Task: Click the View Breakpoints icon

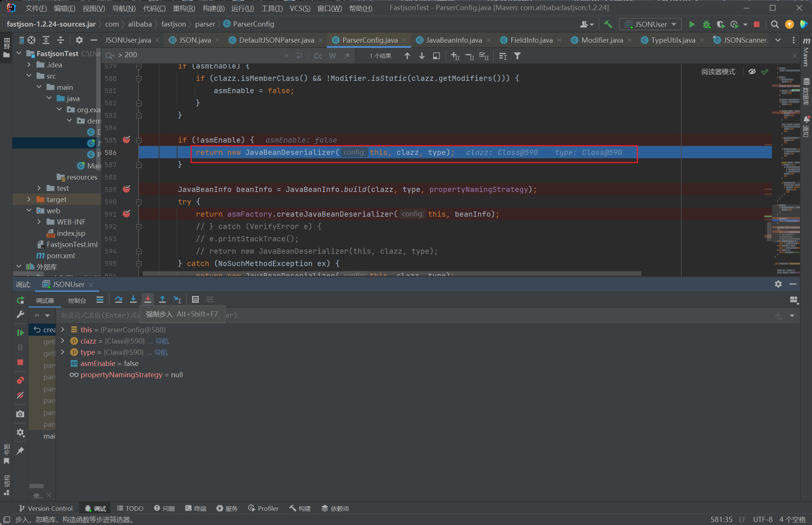Action: [x=20, y=381]
